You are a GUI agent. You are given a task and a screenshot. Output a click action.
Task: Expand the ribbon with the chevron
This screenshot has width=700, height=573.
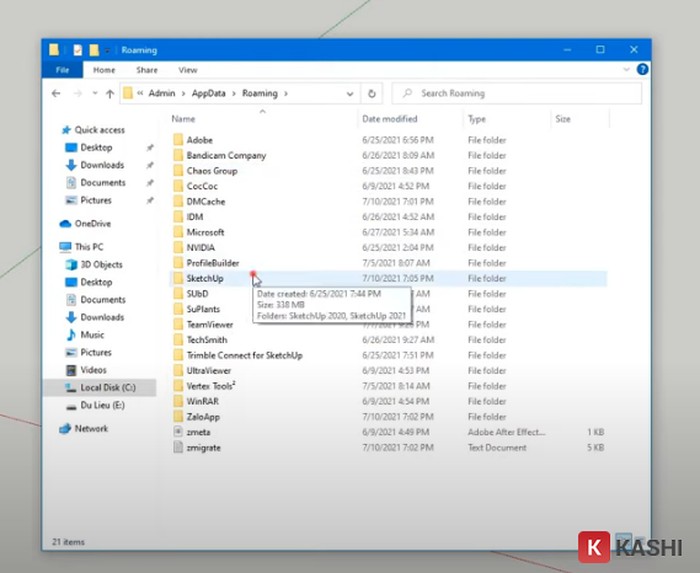tap(626, 70)
